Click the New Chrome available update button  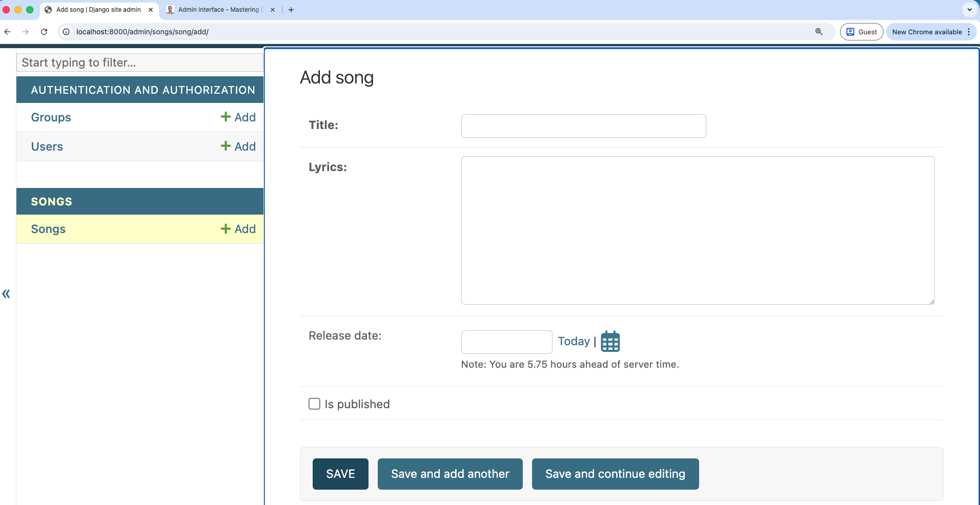click(x=931, y=32)
